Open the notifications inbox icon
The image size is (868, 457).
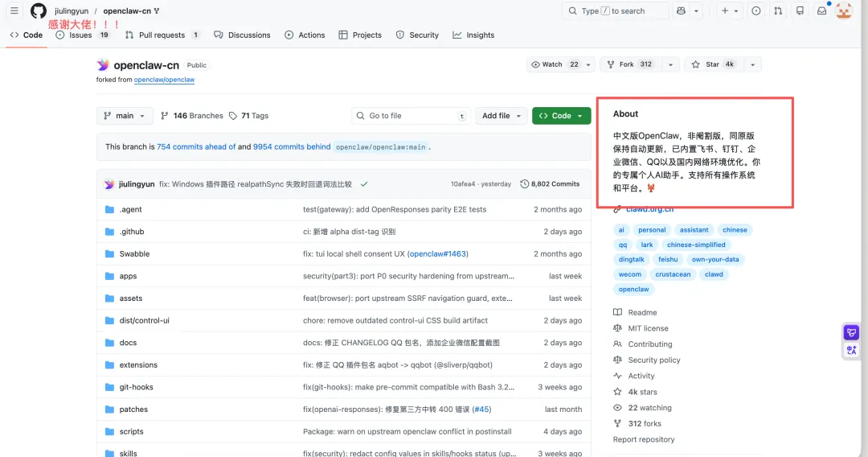(x=822, y=10)
